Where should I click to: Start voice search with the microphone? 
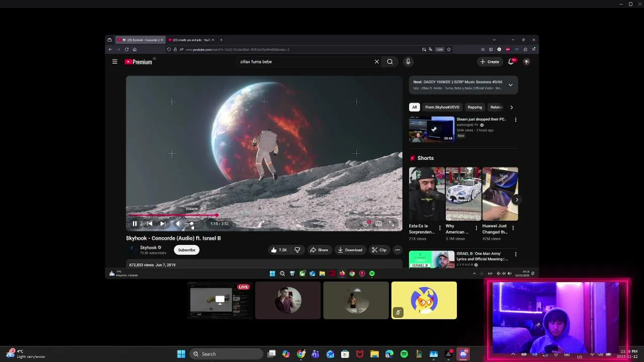(408, 62)
